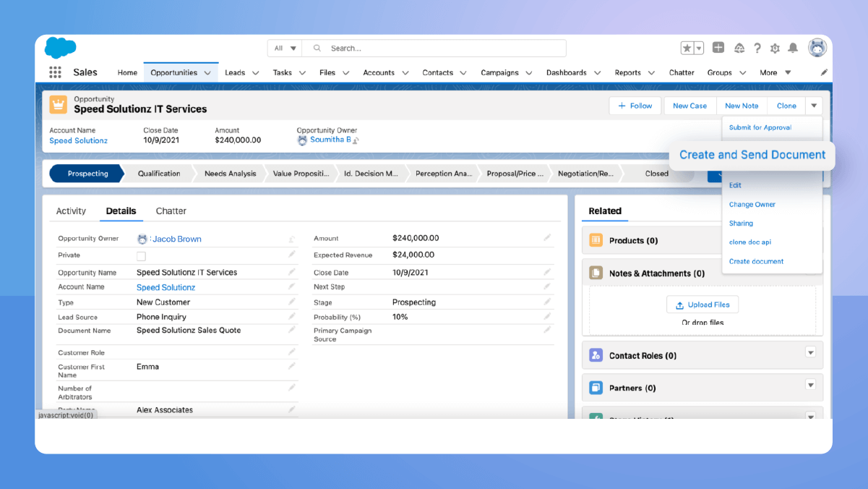Click the global Search input field
Screen dimensions: 868x489
(434, 48)
